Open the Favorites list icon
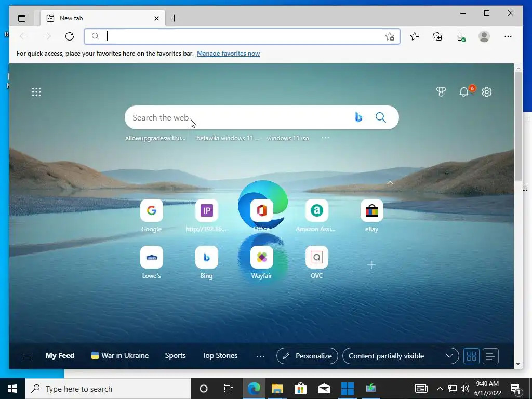532x399 pixels. [x=414, y=36]
